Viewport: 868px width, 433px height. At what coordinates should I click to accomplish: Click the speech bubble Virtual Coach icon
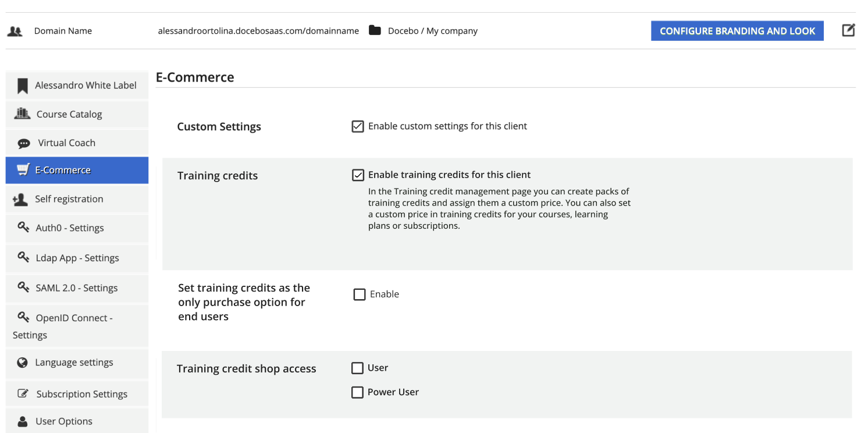24,143
